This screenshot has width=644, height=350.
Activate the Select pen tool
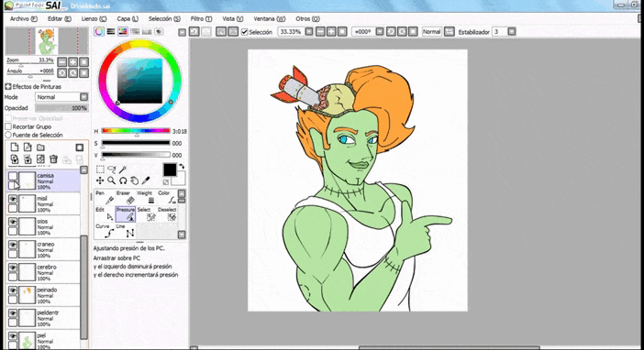146,213
